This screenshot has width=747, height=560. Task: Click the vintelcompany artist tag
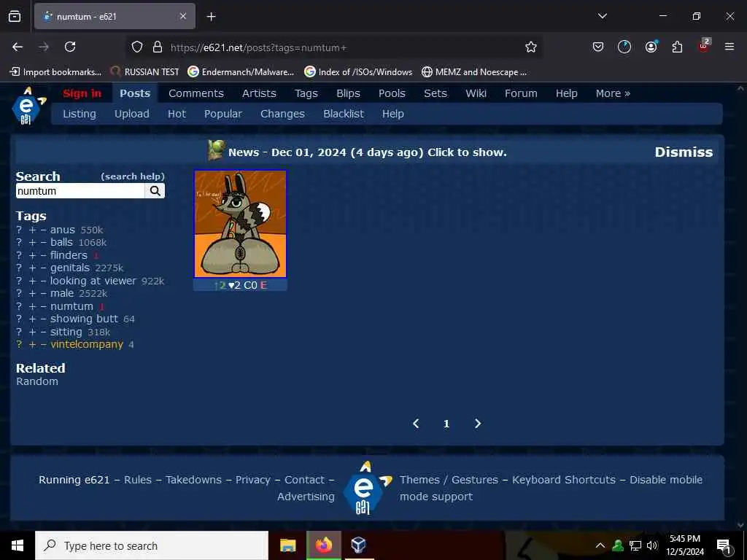click(87, 344)
